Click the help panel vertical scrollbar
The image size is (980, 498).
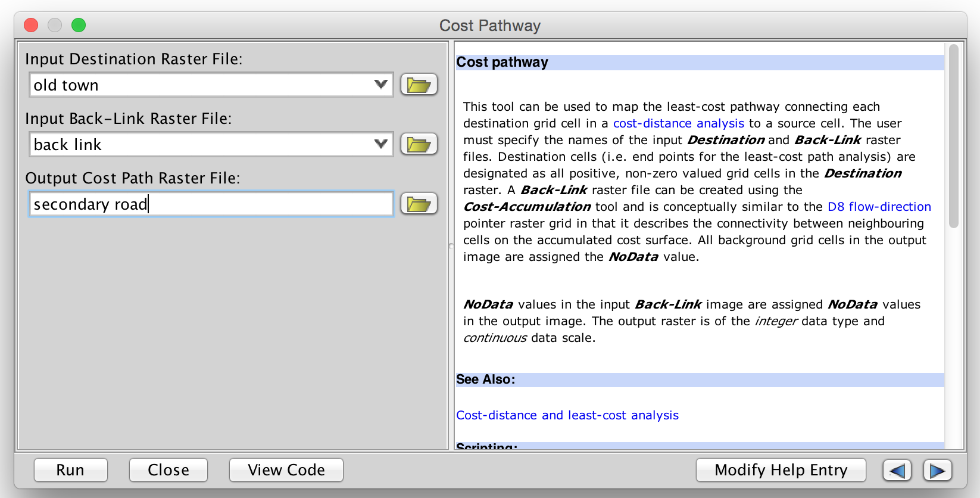954,136
